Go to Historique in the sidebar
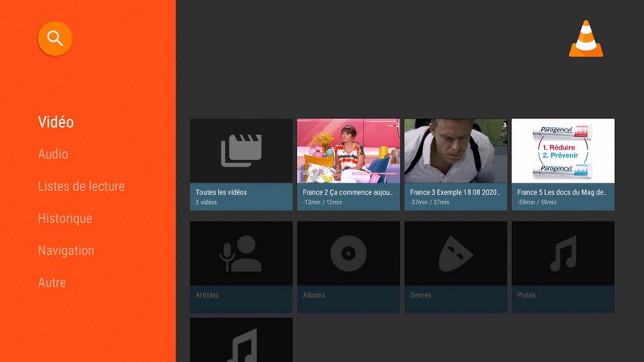This screenshot has width=644, height=362. click(65, 219)
